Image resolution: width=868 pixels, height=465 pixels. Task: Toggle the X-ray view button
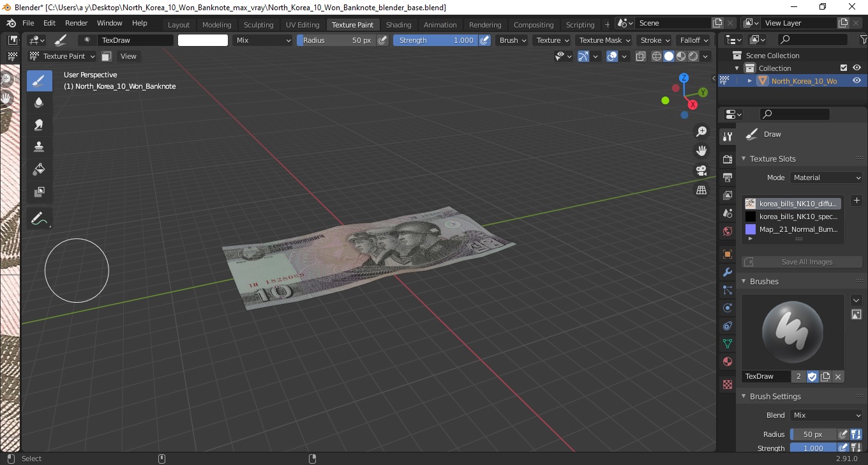click(x=641, y=56)
